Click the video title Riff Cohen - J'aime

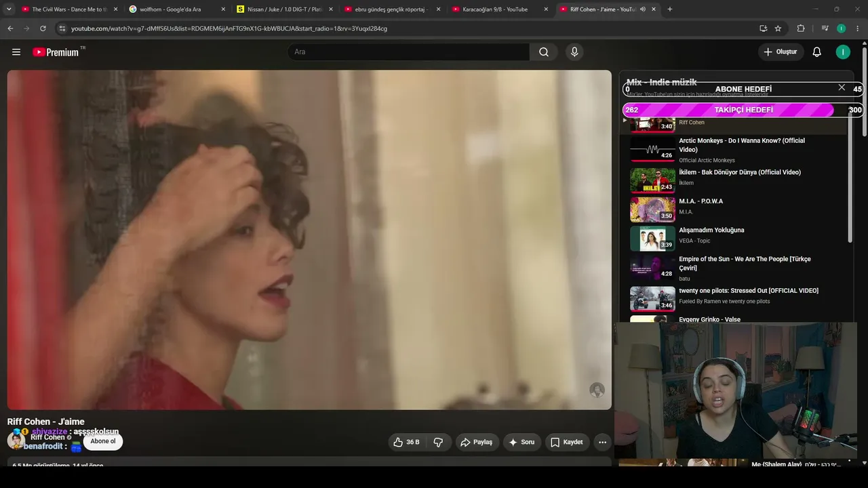(46, 422)
